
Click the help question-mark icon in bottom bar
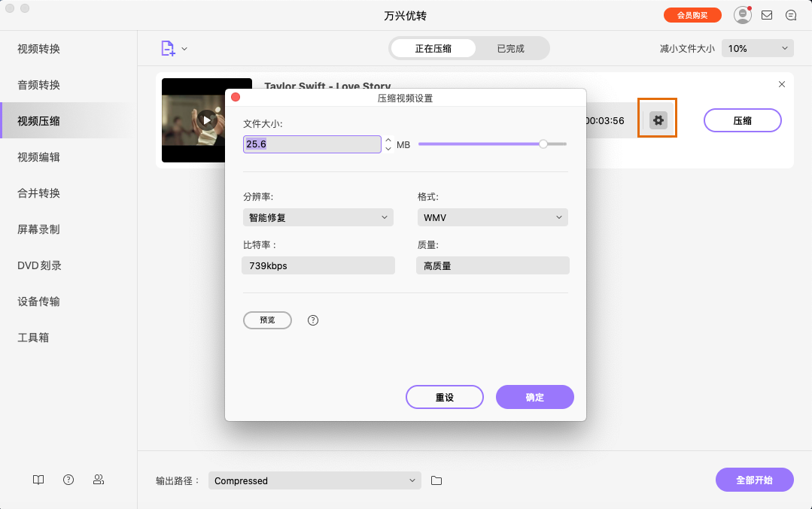pyautogui.click(x=68, y=480)
